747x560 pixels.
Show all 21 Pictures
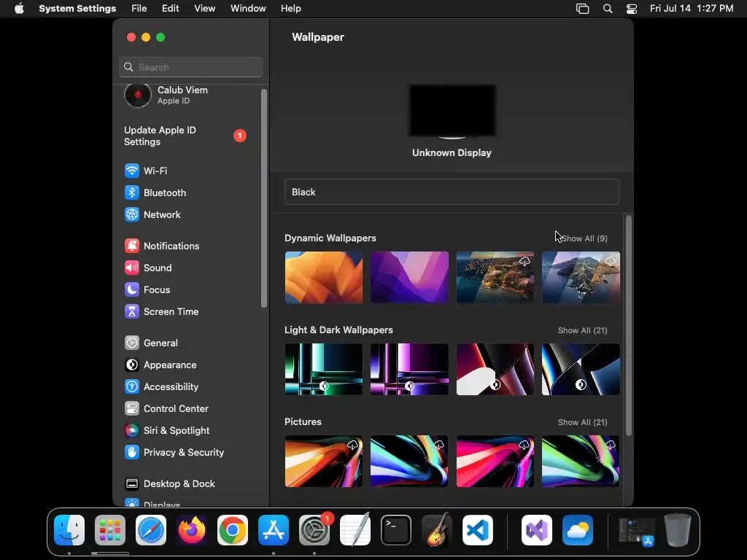[x=583, y=422]
